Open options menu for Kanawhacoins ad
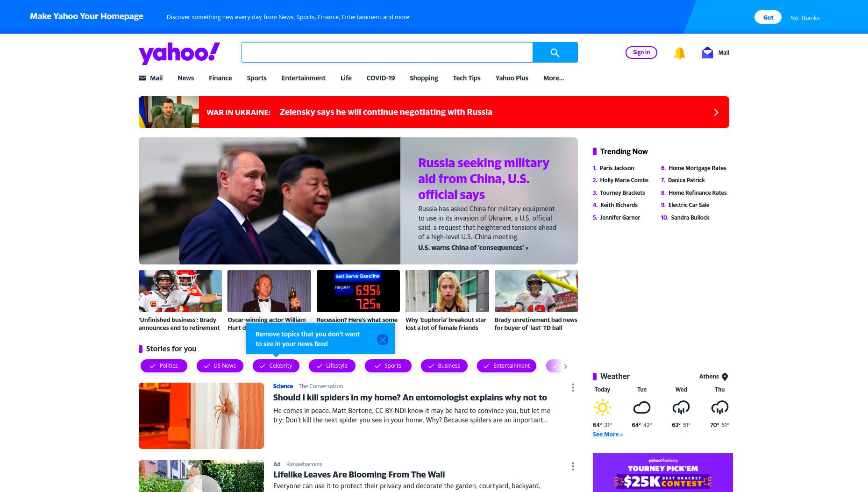868x492 pixels. [x=573, y=466]
